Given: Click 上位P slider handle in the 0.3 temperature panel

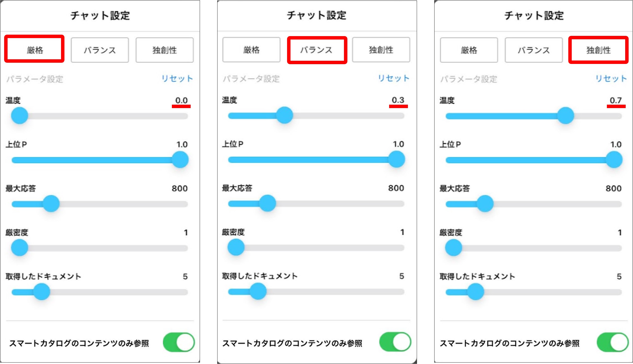Looking at the screenshot, I should [x=396, y=160].
